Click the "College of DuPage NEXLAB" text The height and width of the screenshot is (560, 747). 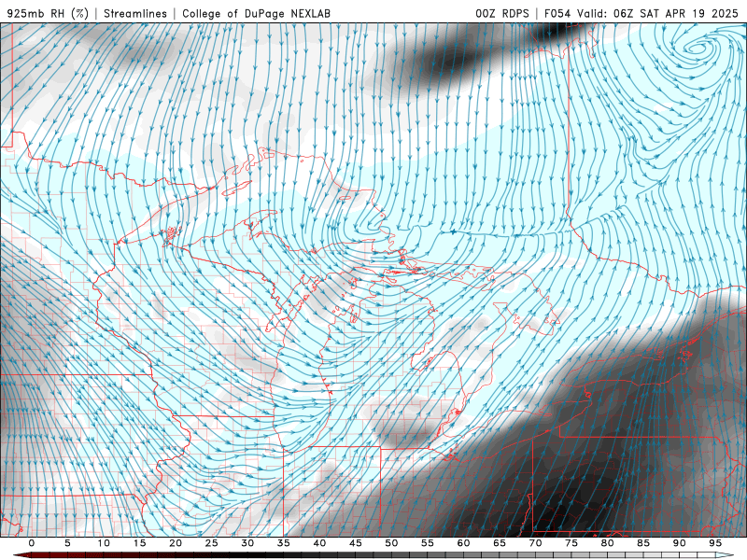[x=256, y=13]
